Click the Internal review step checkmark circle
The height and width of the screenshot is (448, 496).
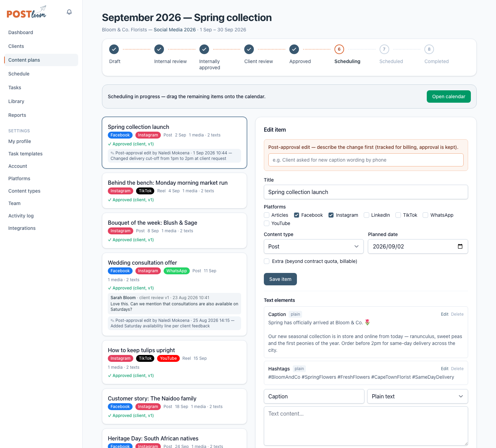(x=159, y=49)
